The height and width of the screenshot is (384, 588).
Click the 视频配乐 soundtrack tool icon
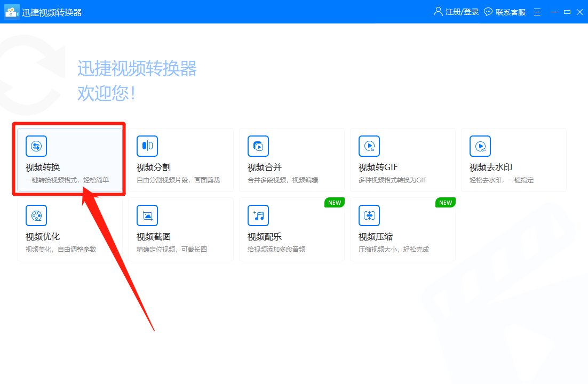(258, 215)
